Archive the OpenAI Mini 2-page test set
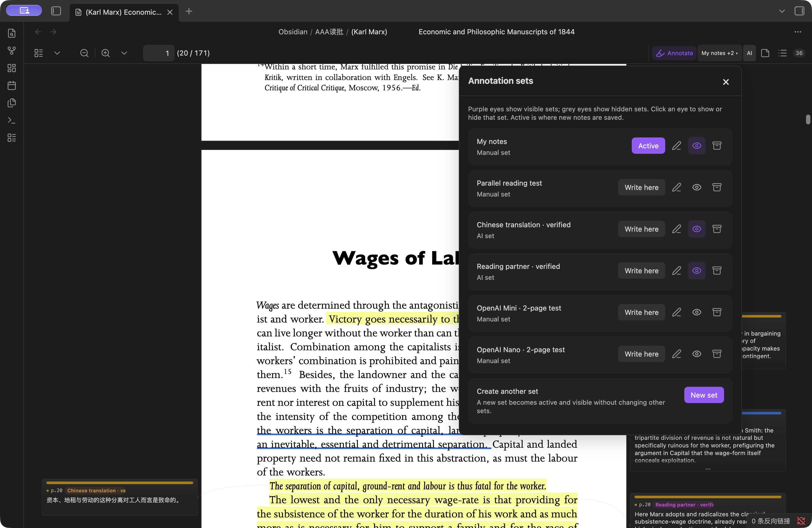The height and width of the screenshot is (528, 812). tap(717, 312)
